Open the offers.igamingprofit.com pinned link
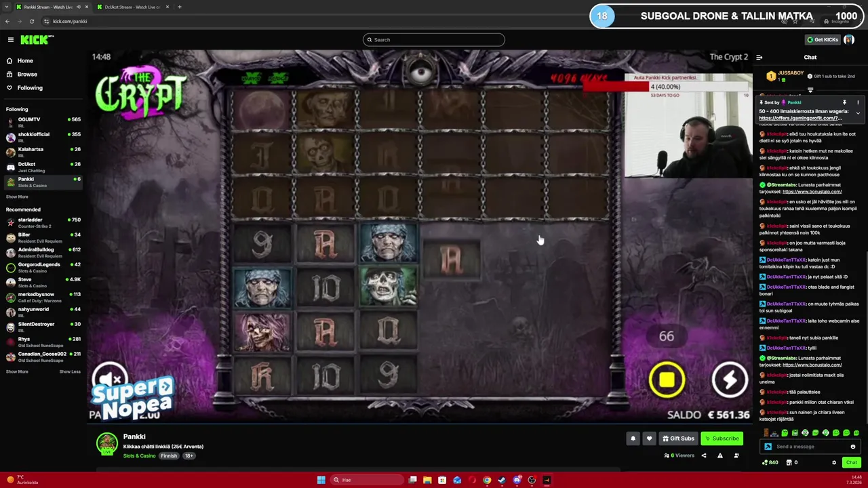This screenshot has height=488, width=868. 800,118
